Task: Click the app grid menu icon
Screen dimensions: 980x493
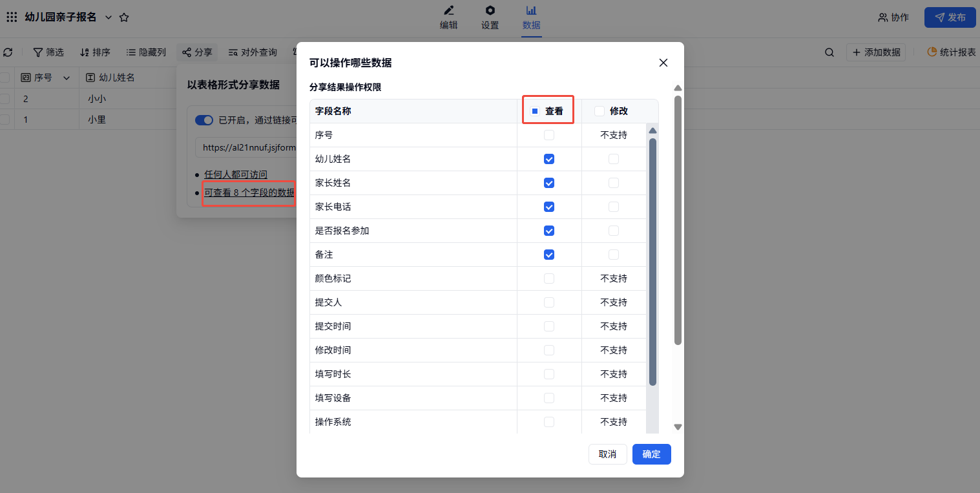Action: [x=12, y=17]
